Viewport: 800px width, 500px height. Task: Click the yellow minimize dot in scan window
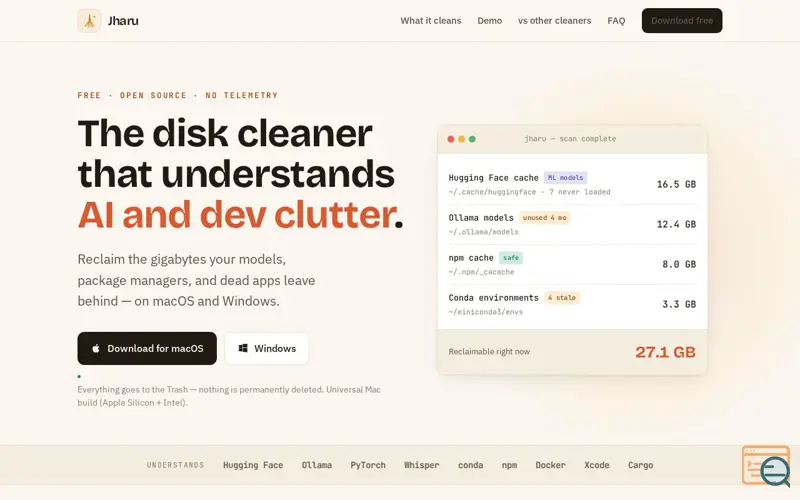pyautogui.click(x=461, y=139)
